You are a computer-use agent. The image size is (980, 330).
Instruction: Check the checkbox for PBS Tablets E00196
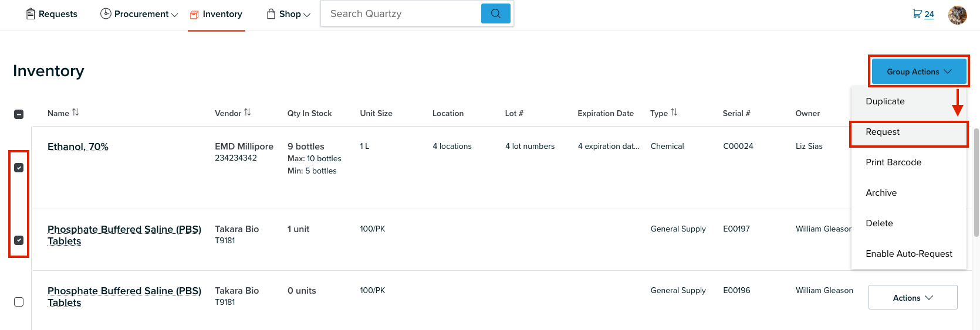click(19, 302)
